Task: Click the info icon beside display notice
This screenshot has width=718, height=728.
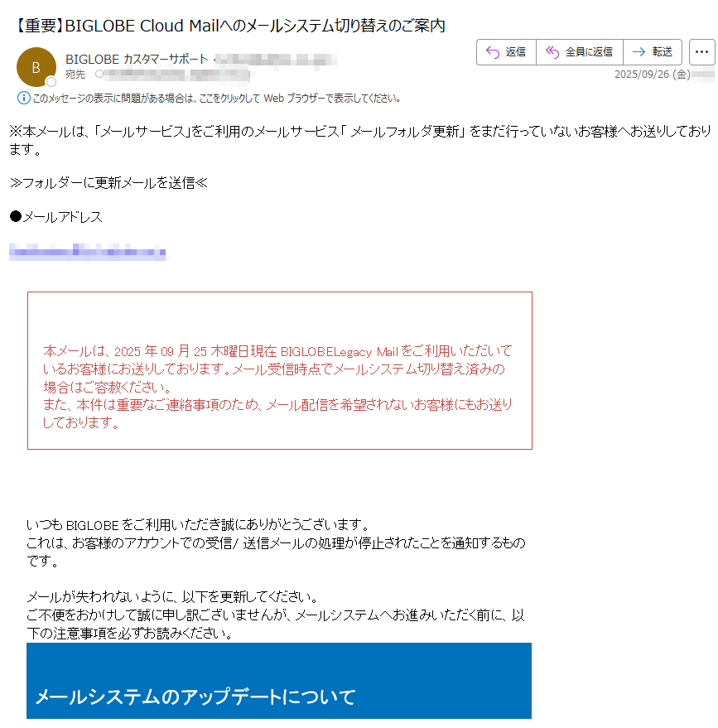Action: pos(24,98)
